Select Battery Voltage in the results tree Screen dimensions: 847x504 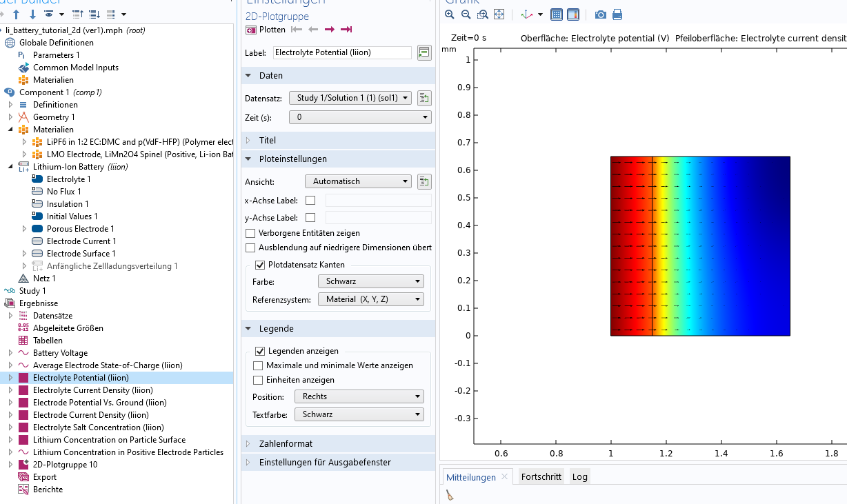click(60, 353)
